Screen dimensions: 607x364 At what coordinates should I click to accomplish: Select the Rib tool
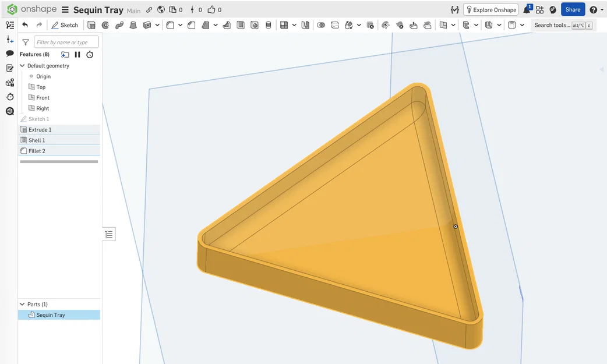(x=227, y=25)
